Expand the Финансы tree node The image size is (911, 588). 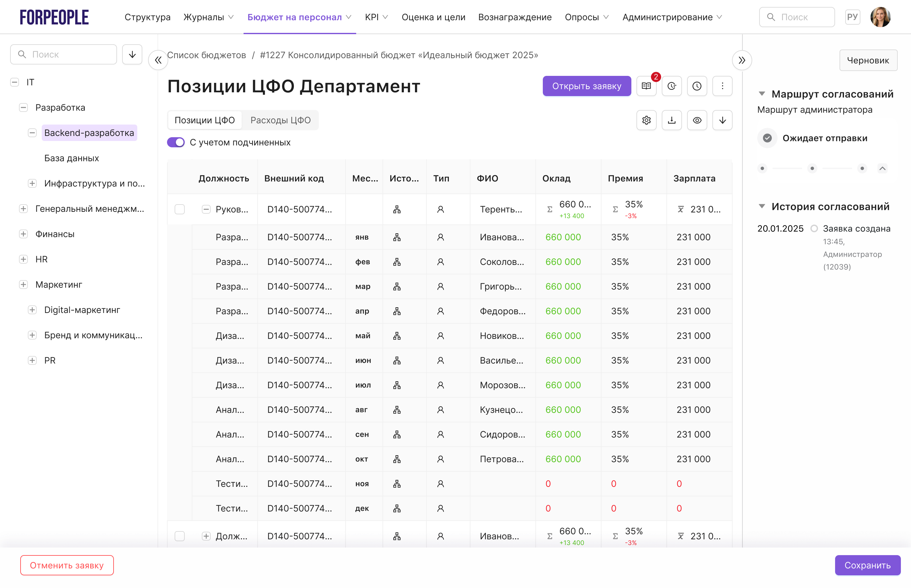(23, 234)
